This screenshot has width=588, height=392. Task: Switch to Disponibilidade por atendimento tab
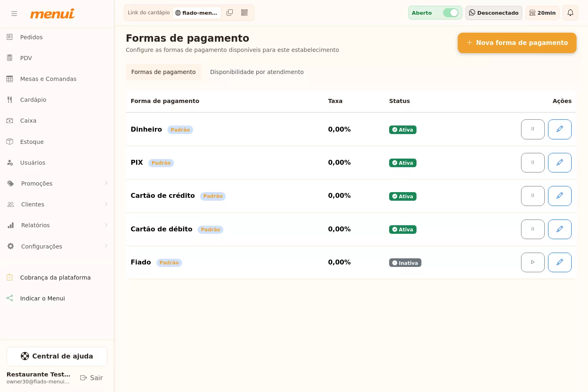point(257,72)
